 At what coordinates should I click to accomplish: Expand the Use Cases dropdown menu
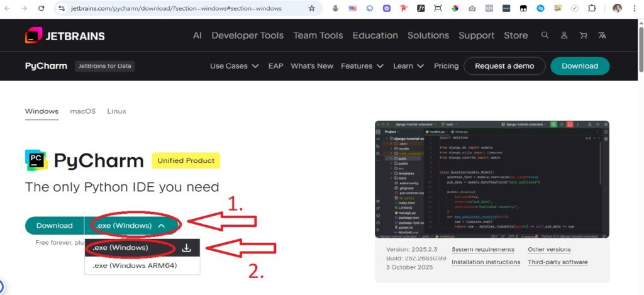[x=235, y=66]
